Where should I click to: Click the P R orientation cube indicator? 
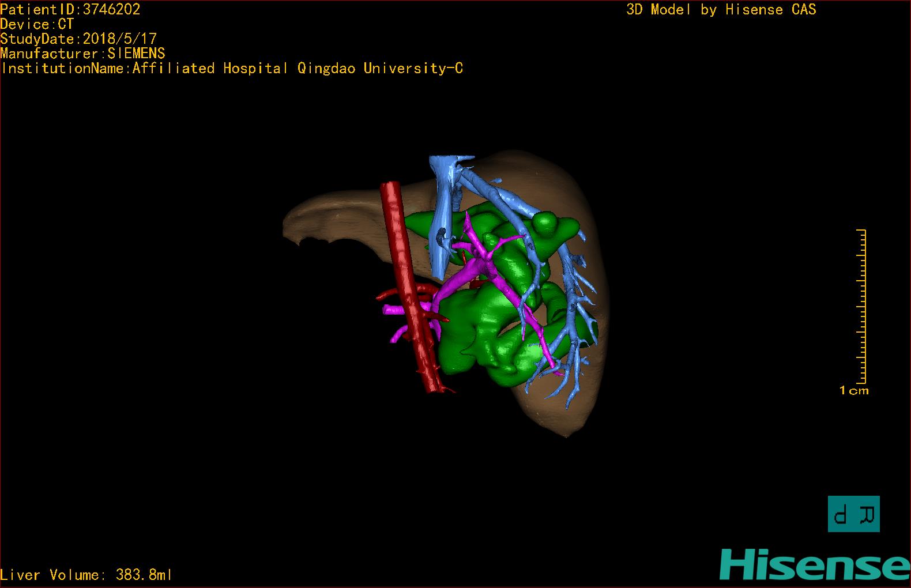[x=854, y=514]
